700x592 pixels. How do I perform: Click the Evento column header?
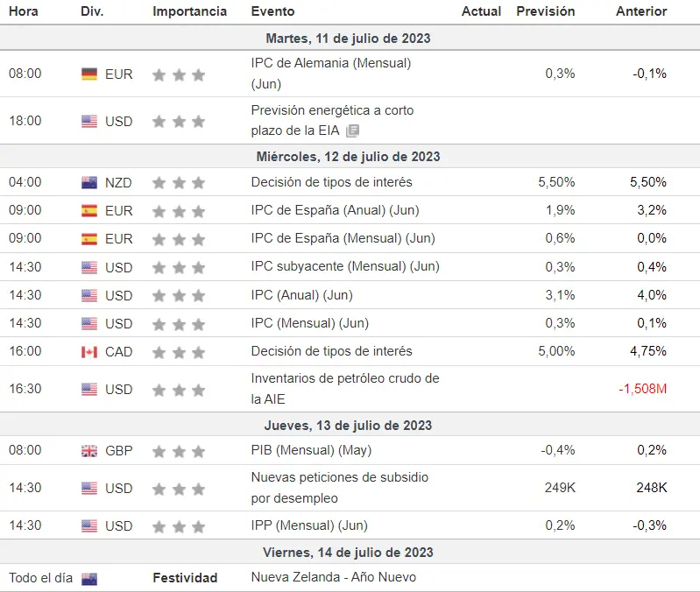[x=272, y=11]
